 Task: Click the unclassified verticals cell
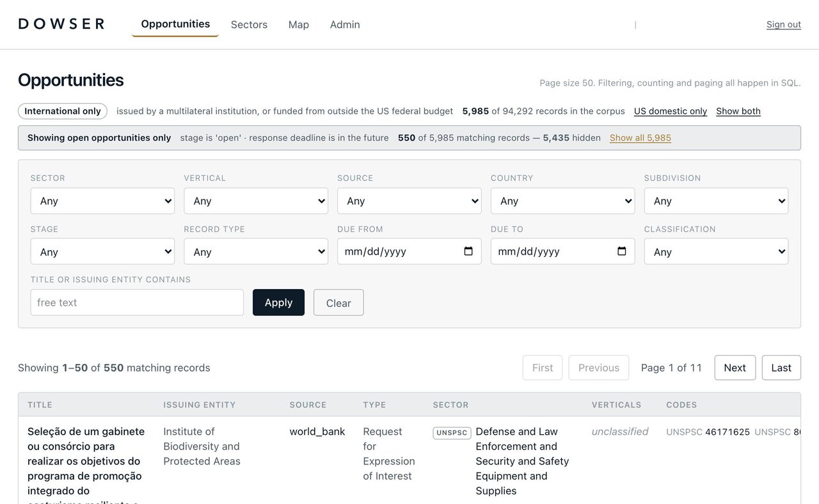620,432
